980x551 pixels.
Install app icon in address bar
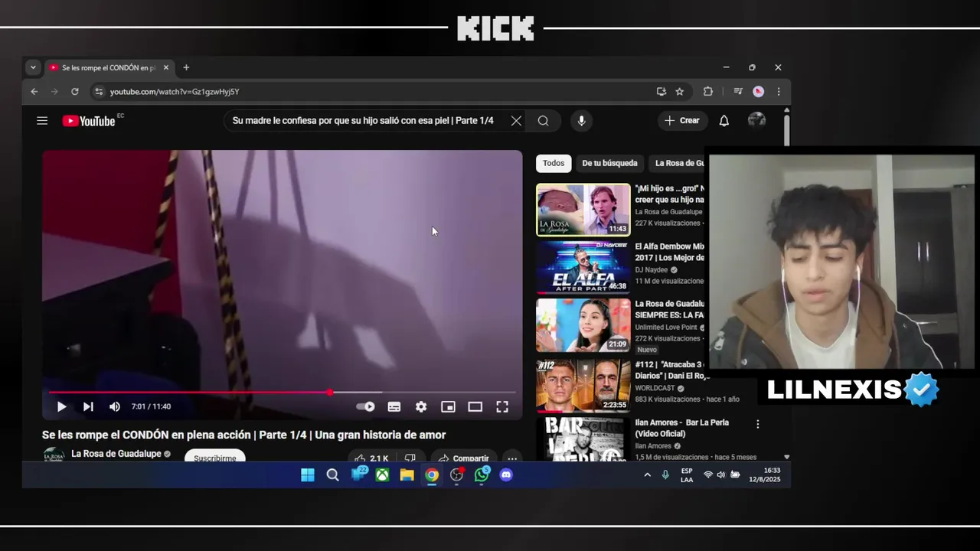click(x=661, y=92)
